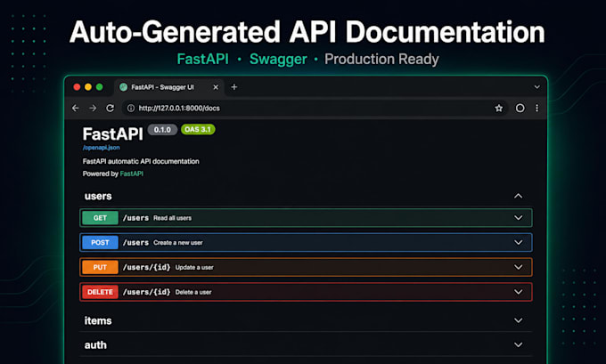Click the items section heading
Viewport: 606px width, 364px height.
(98, 320)
